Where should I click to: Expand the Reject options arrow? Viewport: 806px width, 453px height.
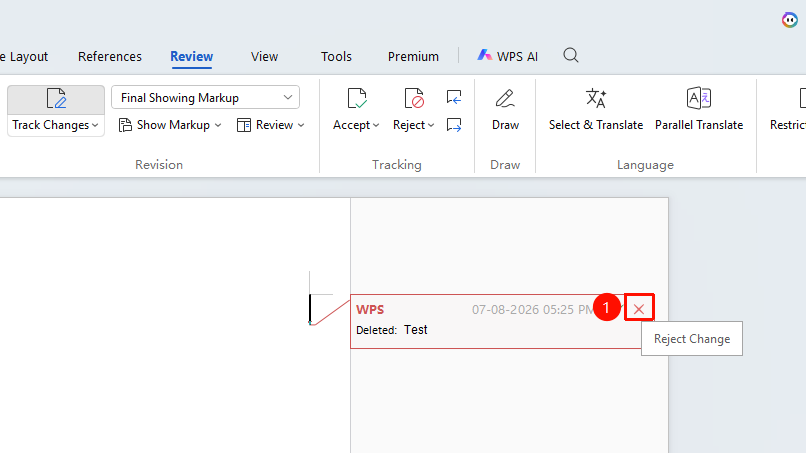[x=431, y=125]
